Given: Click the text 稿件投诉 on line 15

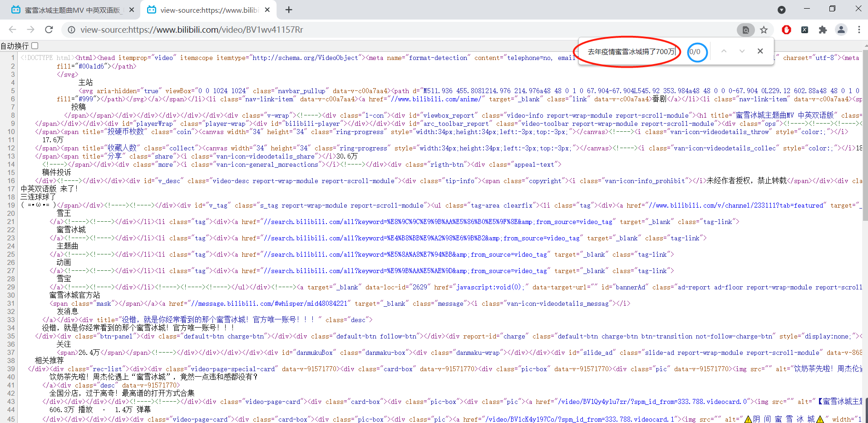Looking at the screenshot, I should pos(57,173).
